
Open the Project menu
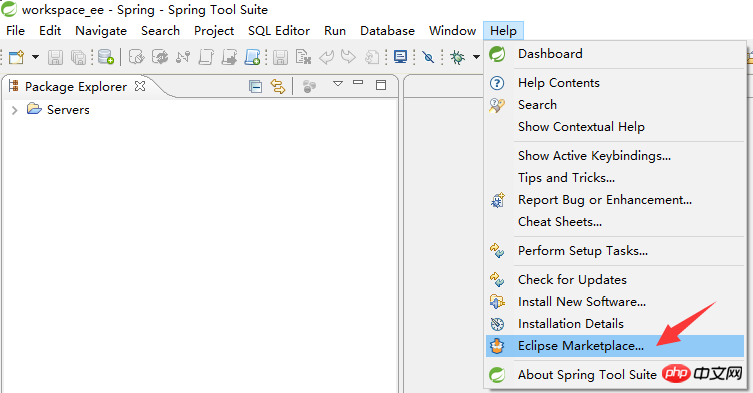(214, 31)
